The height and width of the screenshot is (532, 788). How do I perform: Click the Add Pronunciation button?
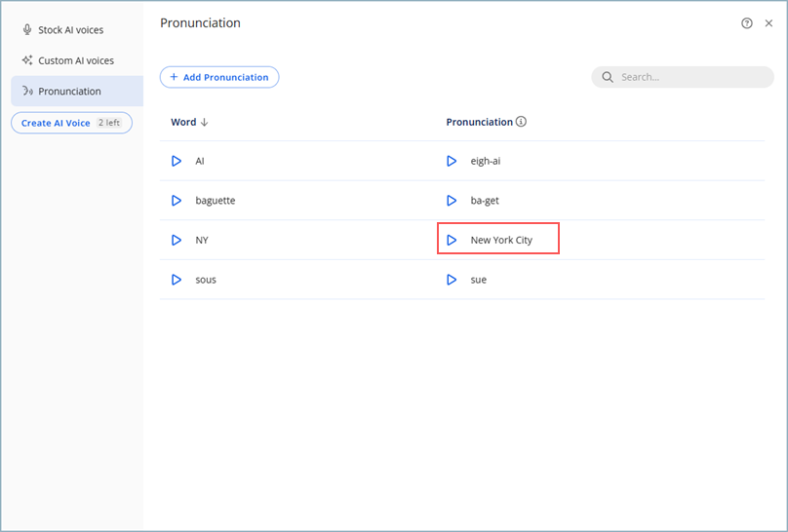219,77
